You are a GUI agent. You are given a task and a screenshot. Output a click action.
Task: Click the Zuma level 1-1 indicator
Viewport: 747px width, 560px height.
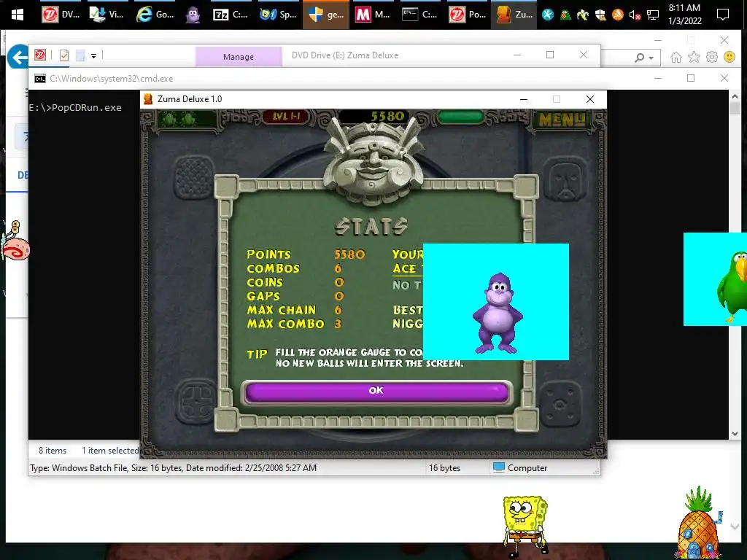point(286,117)
